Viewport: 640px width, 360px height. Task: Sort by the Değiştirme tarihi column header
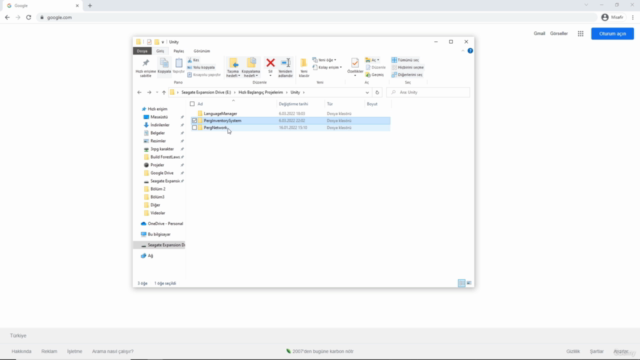pyautogui.click(x=293, y=104)
